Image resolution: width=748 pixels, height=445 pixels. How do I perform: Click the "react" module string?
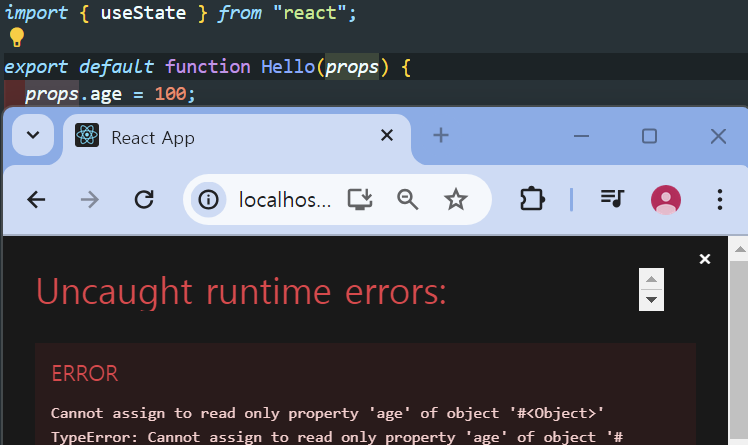click(x=310, y=13)
